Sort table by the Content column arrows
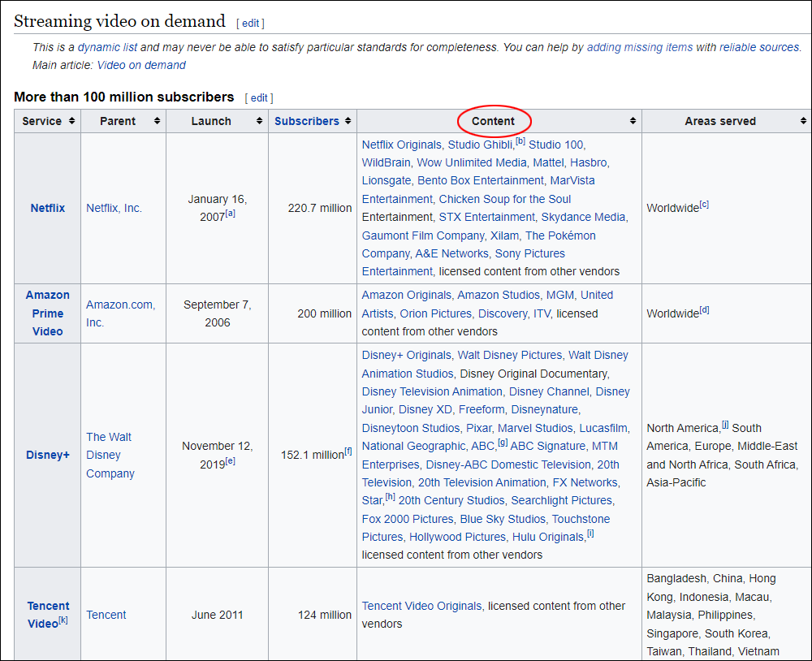This screenshot has height=661, width=812. click(x=633, y=121)
